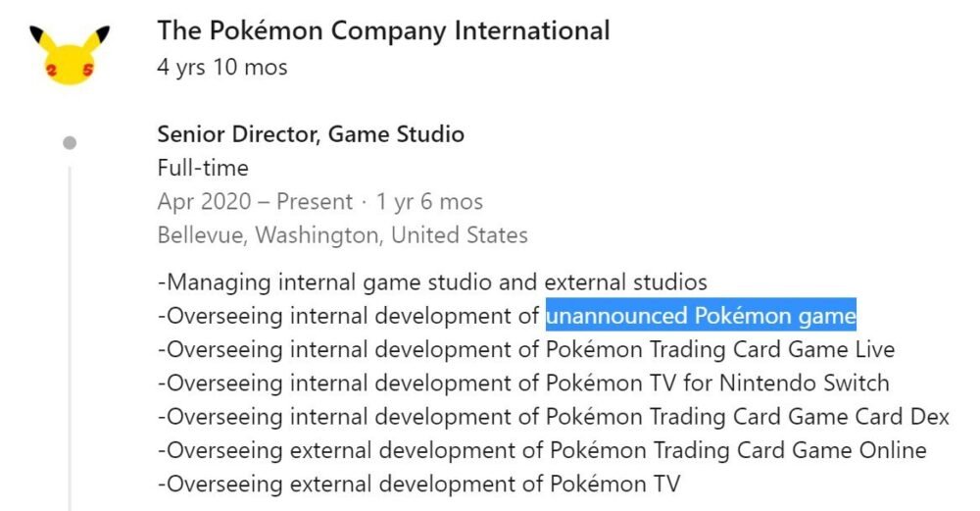This screenshot has height=511, width=980.
Task: Click the Pokémon TV for Nintendo Switch line
Action: (x=523, y=383)
